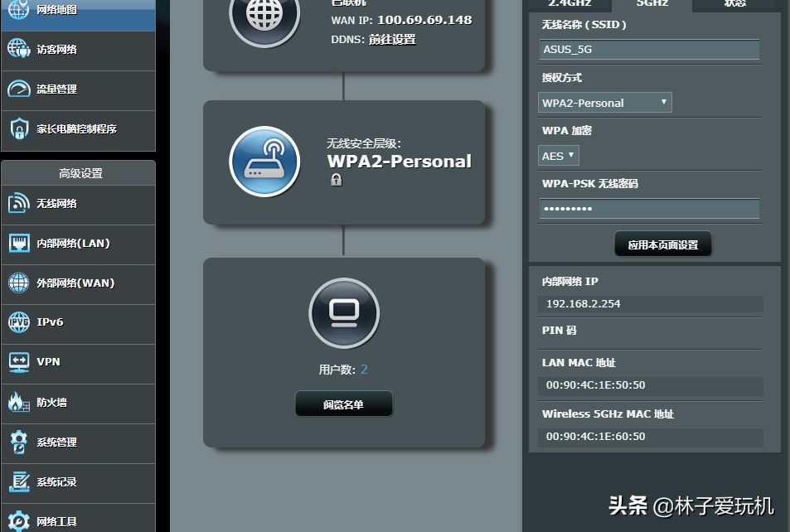Click the client computer monitor icon
The image size is (790, 532).
click(343, 313)
